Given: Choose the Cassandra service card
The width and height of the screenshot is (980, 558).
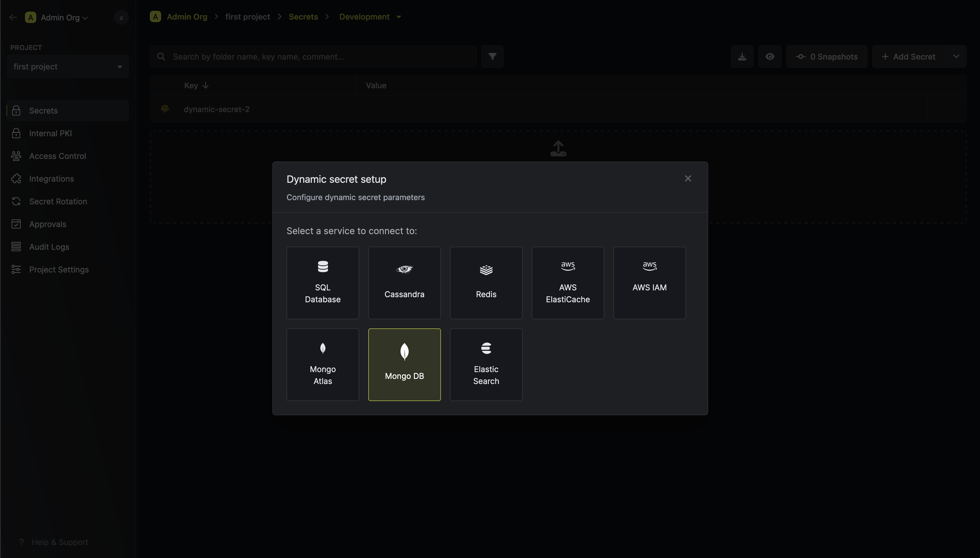Looking at the screenshot, I should (404, 283).
